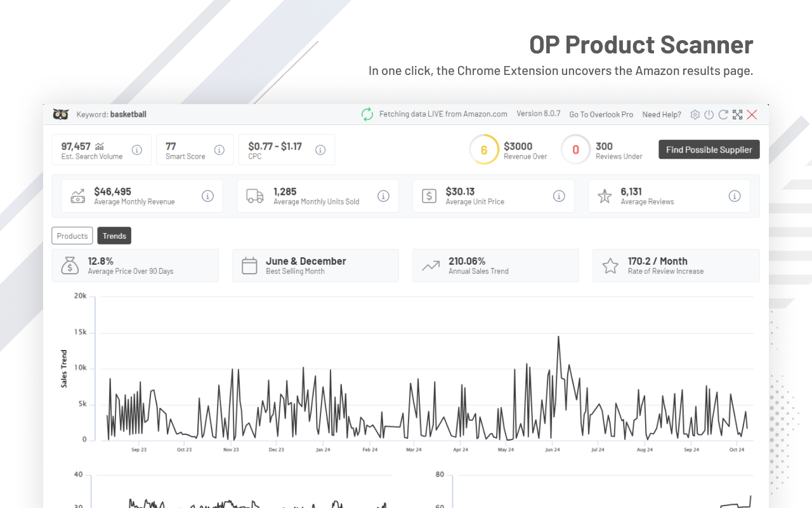812x508 pixels.
Task: Select the Trends toggle
Action: point(114,236)
